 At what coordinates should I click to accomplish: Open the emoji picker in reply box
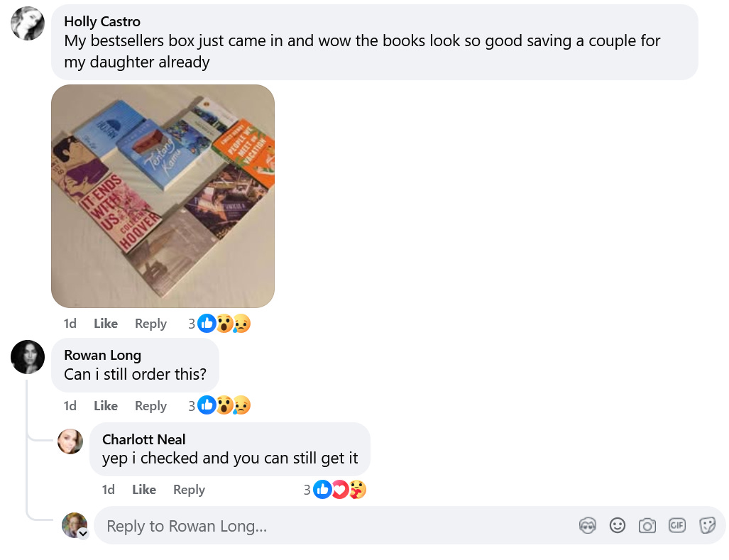(x=618, y=526)
